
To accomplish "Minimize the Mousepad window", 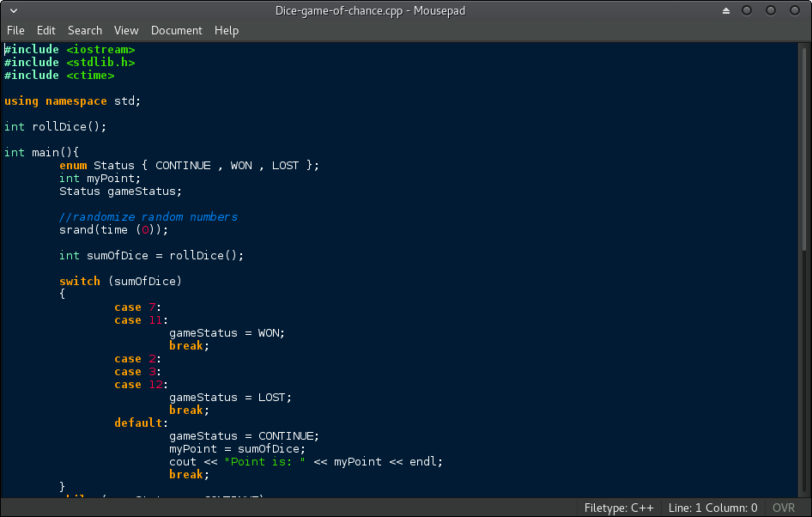I will tap(748, 11).
